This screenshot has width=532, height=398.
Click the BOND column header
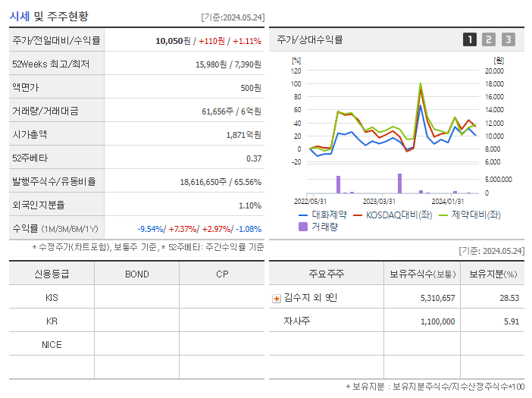[x=136, y=274]
